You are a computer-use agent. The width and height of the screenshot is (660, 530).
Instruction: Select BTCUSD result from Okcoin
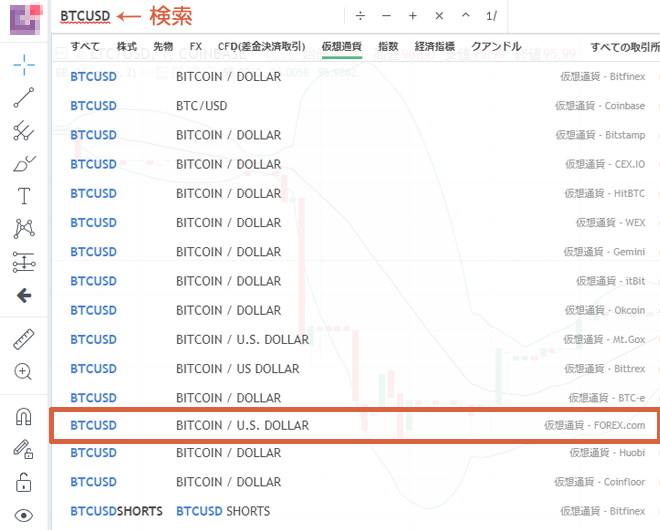pyautogui.click(x=356, y=310)
